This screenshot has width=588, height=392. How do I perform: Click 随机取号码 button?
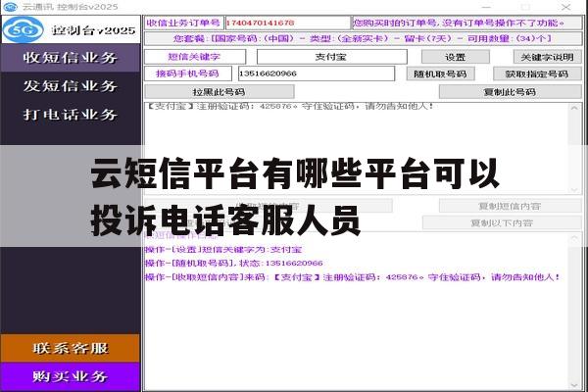pos(441,73)
